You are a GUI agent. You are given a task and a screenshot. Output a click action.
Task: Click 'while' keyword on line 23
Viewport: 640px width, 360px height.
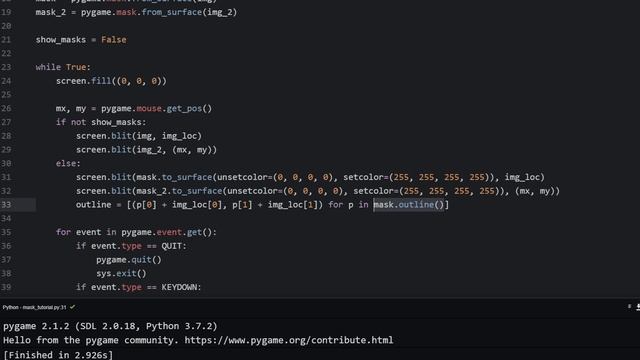(48, 67)
